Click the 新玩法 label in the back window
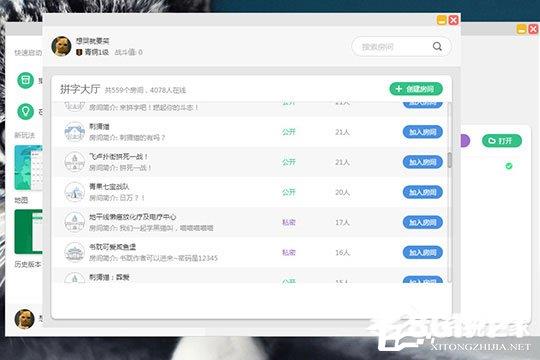The image size is (540, 360). [24, 135]
